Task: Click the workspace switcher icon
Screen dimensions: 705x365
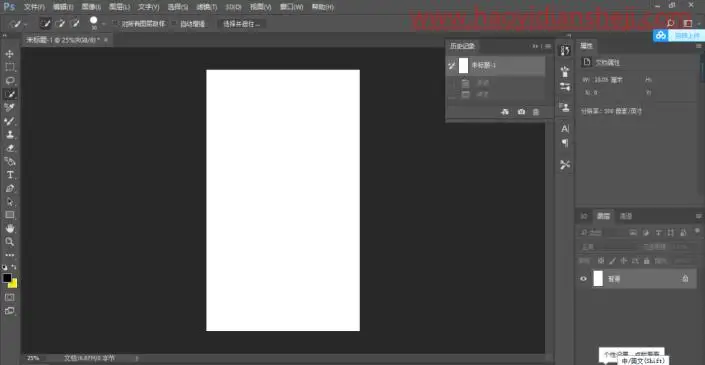Action: 687,23
